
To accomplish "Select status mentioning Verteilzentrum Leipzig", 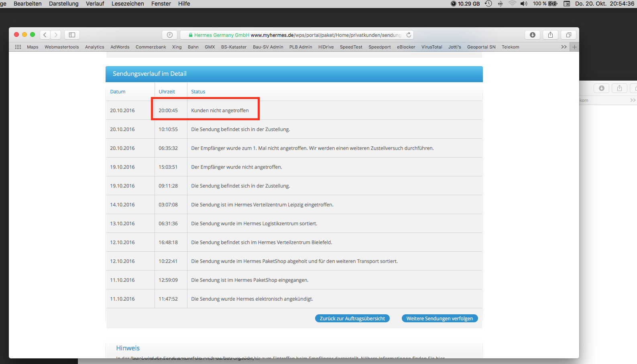I will (x=262, y=204).
